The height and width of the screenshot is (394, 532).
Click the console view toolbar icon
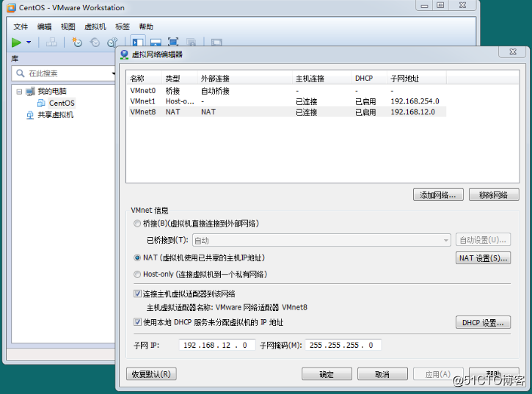[216, 43]
